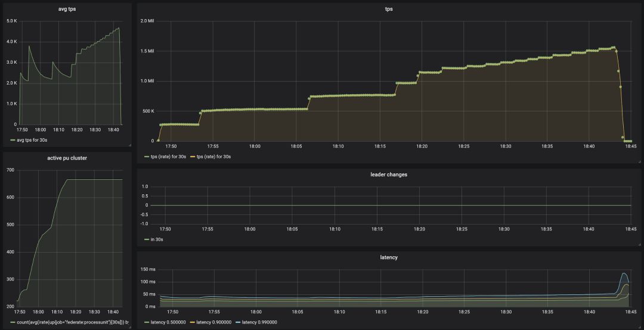Click green color marker for latency 0.500000
The image size is (644, 330).
(x=147, y=322)
